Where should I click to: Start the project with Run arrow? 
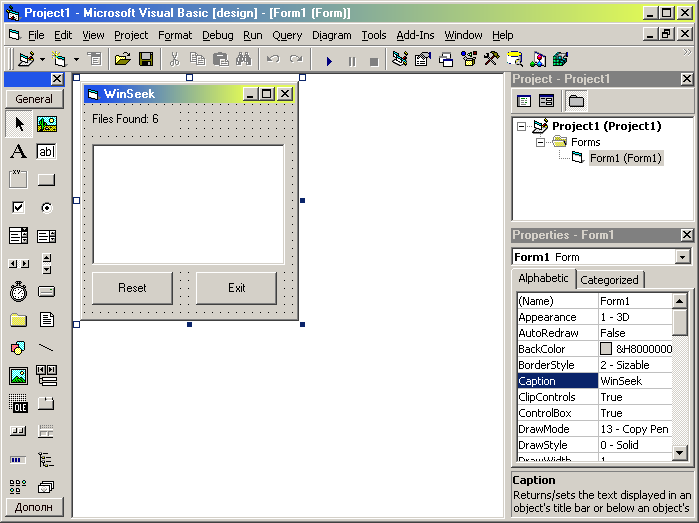(329, 61)
